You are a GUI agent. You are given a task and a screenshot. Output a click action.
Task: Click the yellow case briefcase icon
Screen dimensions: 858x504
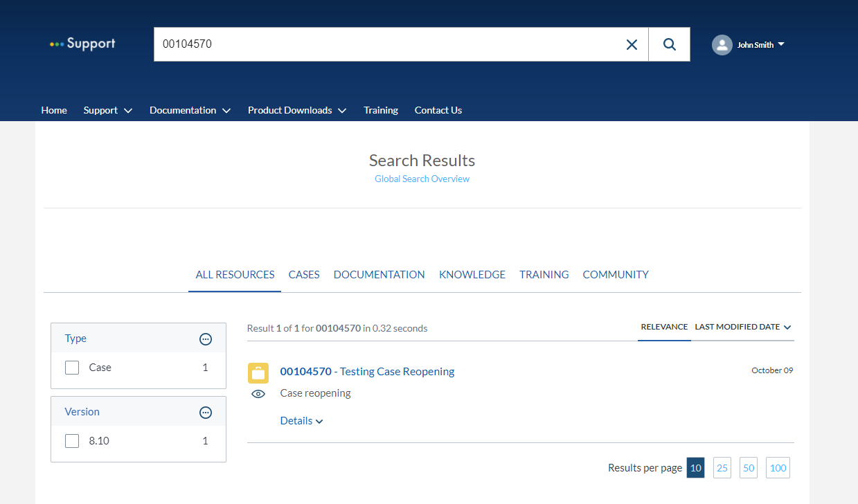[x=258, y=373]
